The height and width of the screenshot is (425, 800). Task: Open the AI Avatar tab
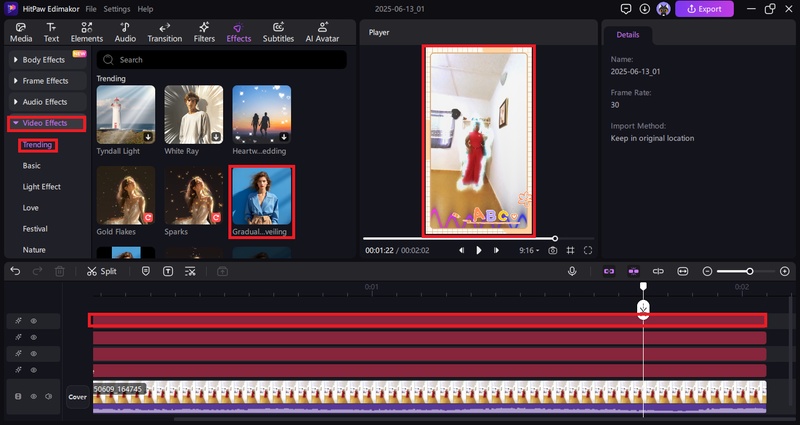(x=322, y=32)
